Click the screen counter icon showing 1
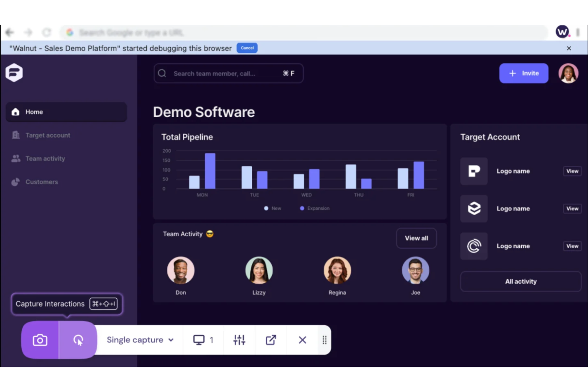 click(203, 340)
